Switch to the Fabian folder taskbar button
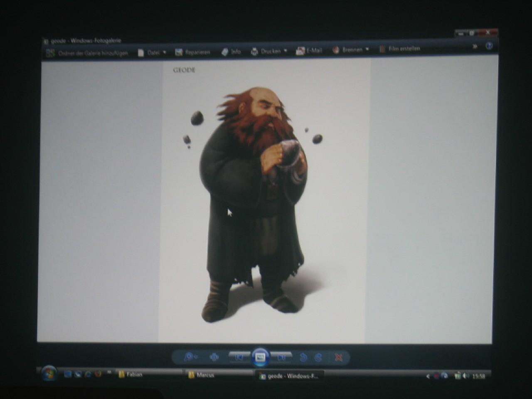 coord(150,374)
